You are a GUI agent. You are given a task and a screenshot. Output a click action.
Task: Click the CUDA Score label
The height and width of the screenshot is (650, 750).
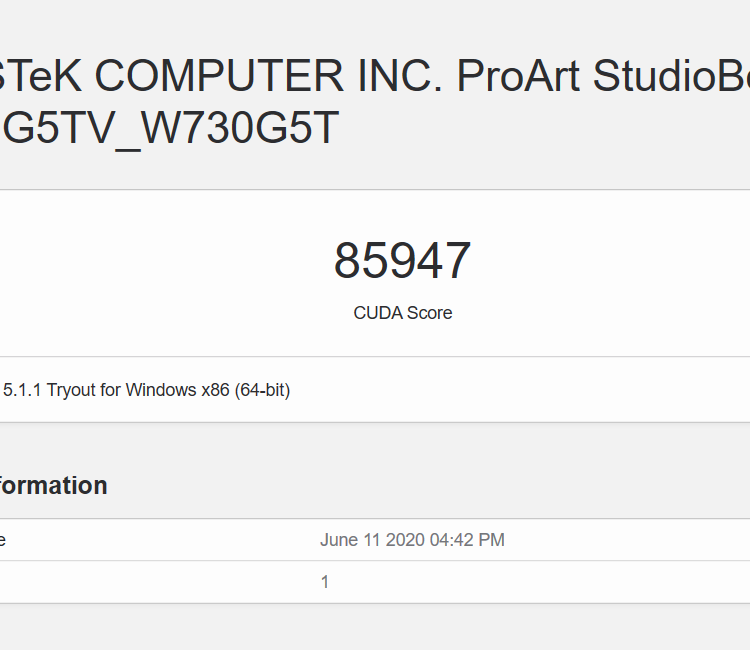[402, 313]
